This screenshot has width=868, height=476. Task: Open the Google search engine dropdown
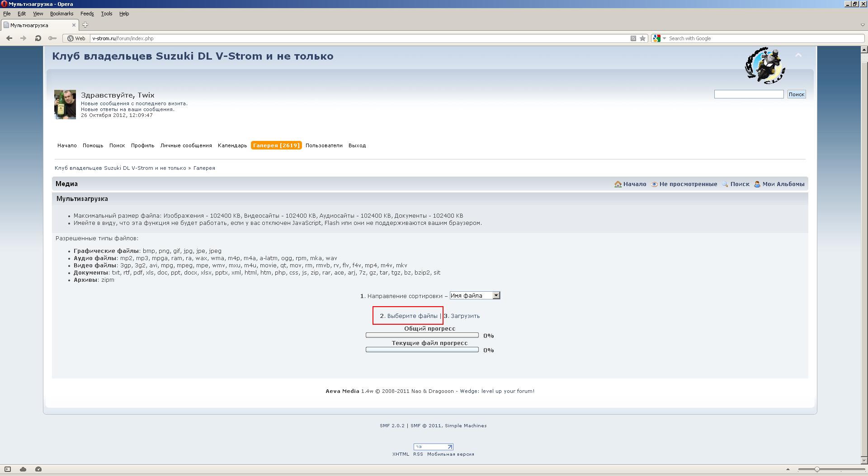point(660,38)
